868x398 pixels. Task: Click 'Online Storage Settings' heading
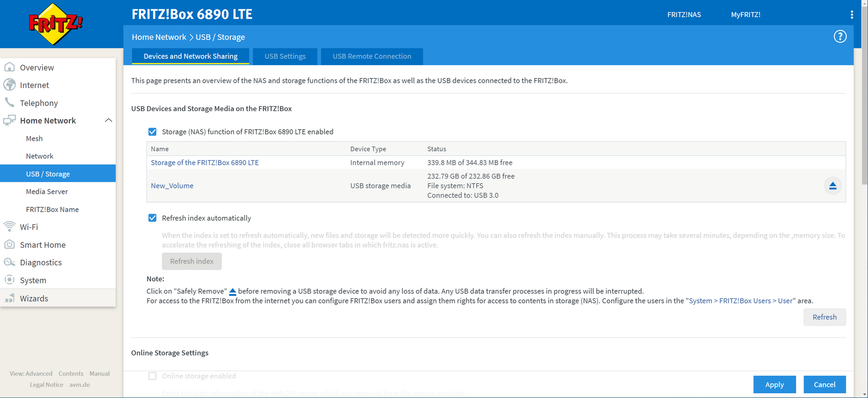(170, 353)
